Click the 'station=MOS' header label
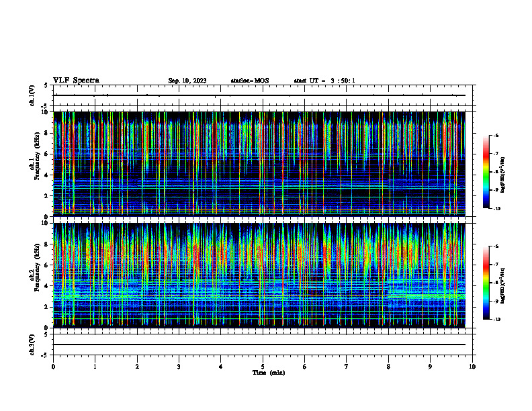Viewport: 532px width, 411px height. pyautogui.click(x=250, y=81)
